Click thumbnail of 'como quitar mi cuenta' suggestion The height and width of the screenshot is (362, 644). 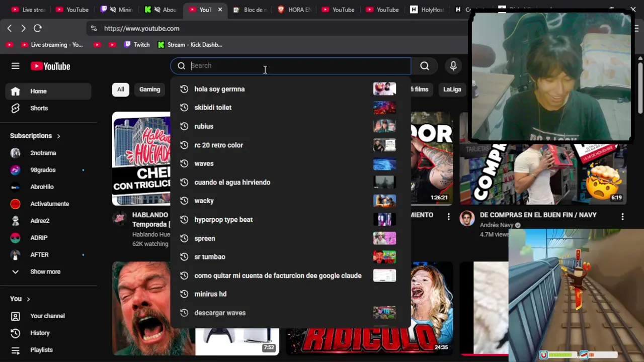click(384, 276)
